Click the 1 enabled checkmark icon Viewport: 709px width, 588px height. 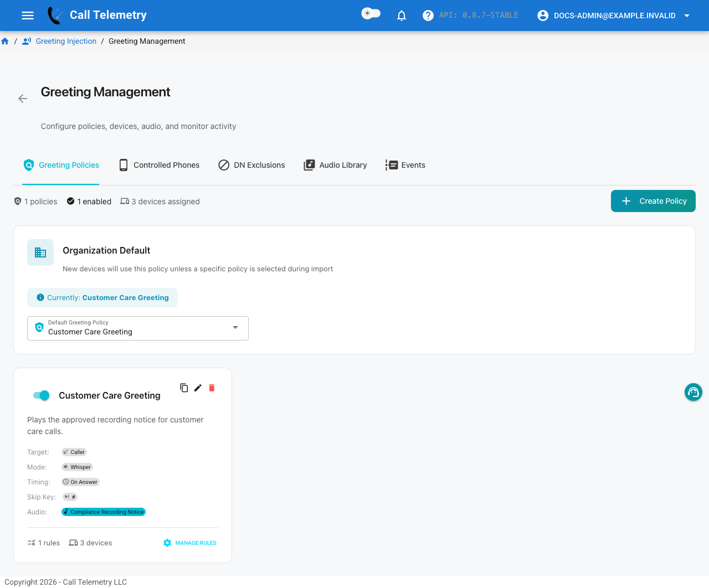[x=70, y=201]
